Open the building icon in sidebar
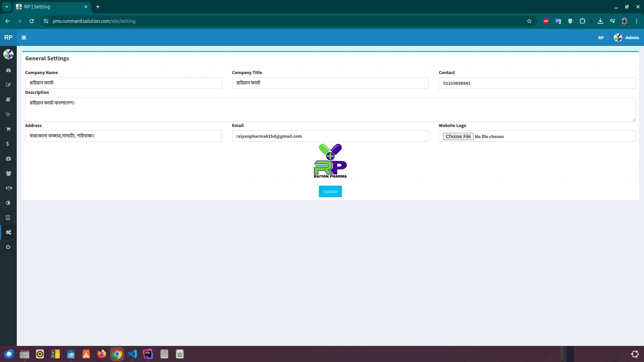 click(8, 218)
